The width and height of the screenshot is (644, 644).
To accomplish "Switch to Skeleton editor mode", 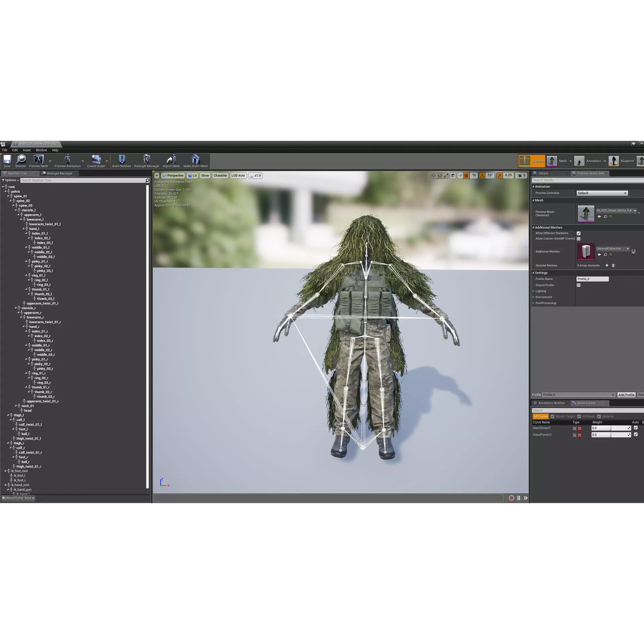I will 532,161.
